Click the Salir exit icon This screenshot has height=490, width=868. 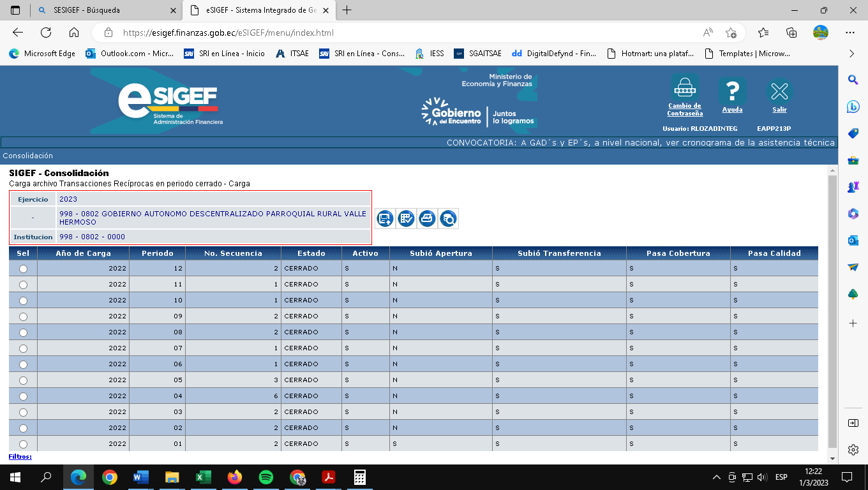click(x=779, y=91)
